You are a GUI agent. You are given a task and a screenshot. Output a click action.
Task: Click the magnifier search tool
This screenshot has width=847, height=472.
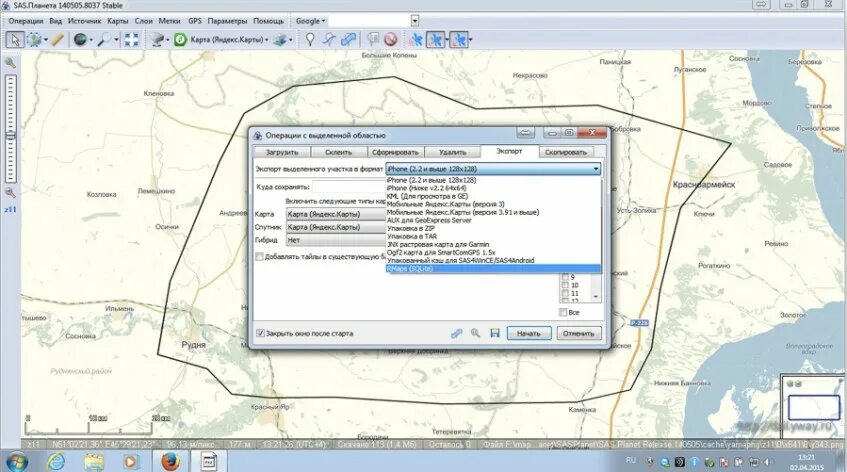pyautogui.click(x=104, y=39)
